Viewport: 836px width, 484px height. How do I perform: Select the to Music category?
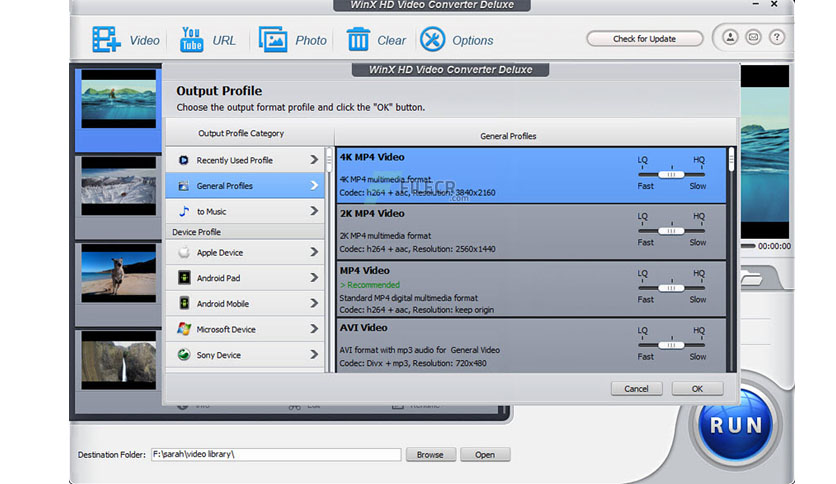tap(245, 211)
